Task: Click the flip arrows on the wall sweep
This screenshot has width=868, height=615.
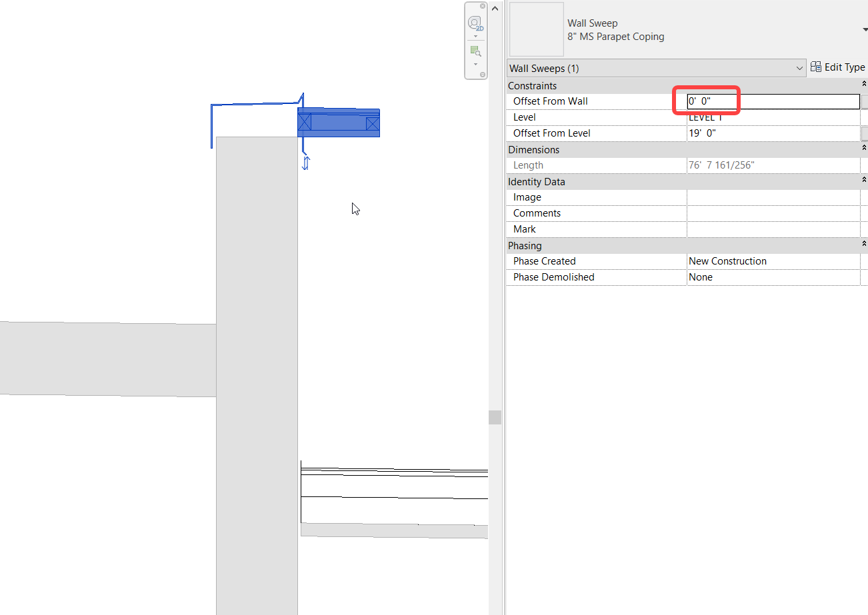Action: 305,162
